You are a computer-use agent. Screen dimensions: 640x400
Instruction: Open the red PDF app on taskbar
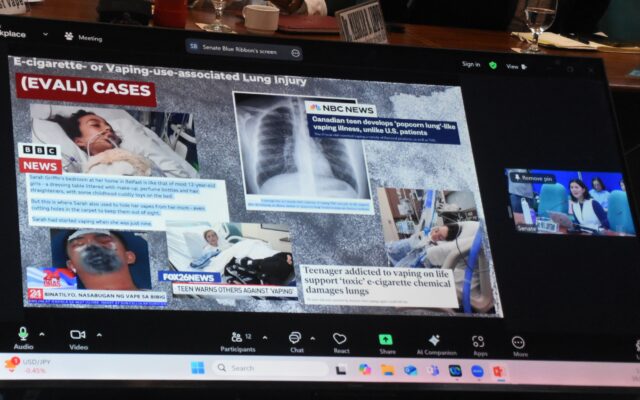point(498,372)
